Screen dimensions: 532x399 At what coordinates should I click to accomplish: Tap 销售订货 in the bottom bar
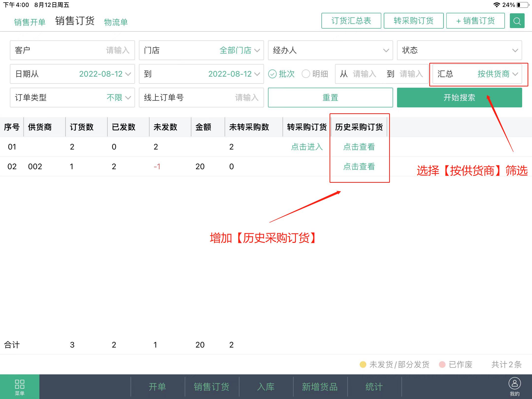tap(212, 387)
